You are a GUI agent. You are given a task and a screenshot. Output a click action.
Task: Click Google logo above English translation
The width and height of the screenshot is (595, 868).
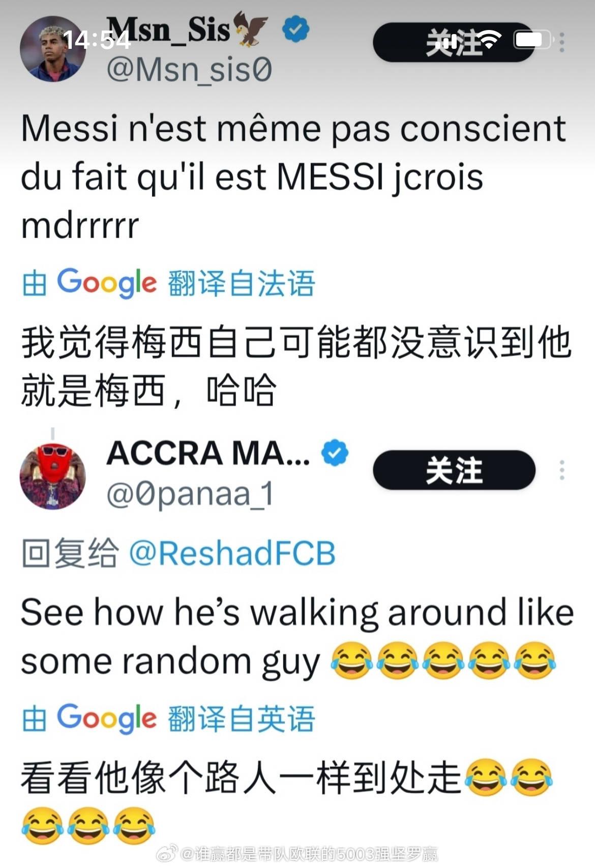coord(107,718)
